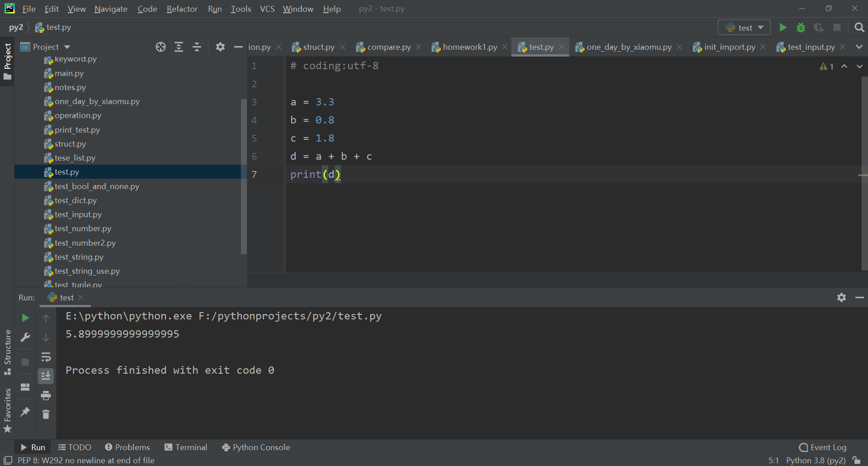This screenshot has height=466, width=868.
Task: Hide the Project panel with minus icon
Action: [238, 47]
